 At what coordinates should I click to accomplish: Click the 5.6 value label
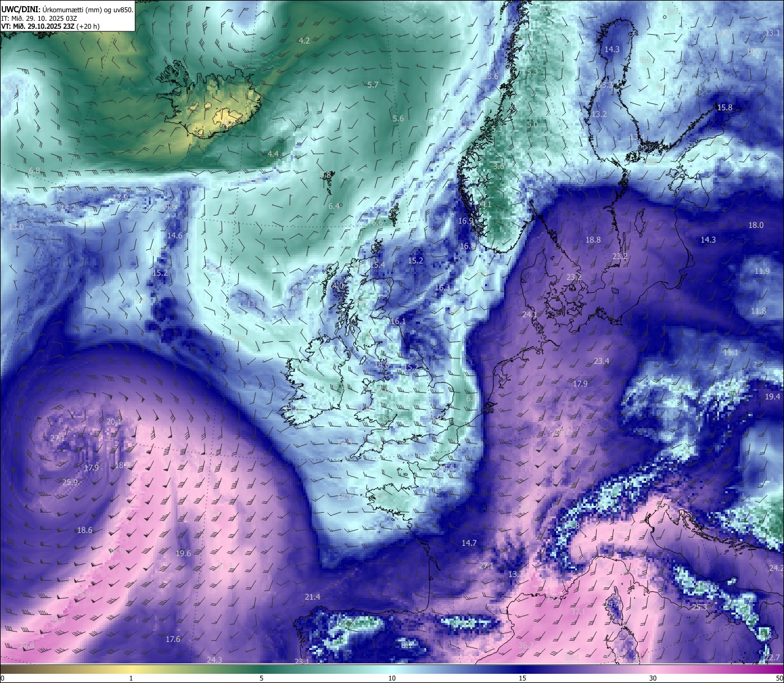(x=398, y=118)
